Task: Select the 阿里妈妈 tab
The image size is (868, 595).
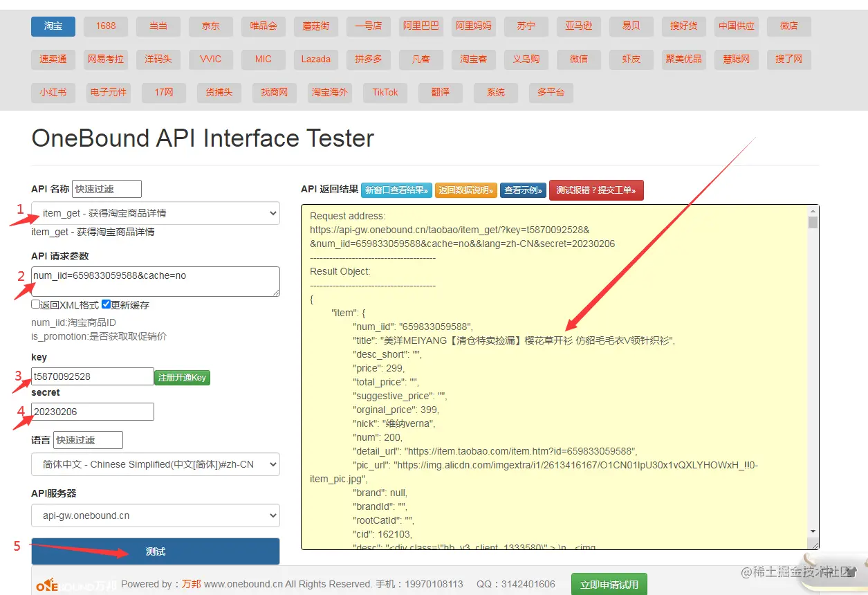Action: 474,26
